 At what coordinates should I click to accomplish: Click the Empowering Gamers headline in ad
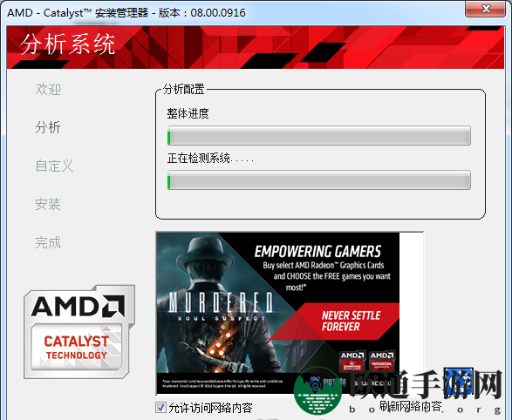coord(317,252)
